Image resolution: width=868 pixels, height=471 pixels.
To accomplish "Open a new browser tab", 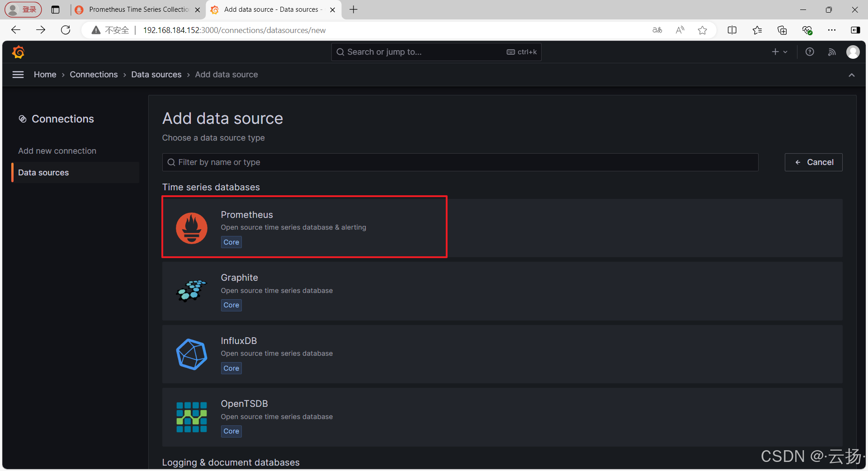I will (x=354, y=9).
